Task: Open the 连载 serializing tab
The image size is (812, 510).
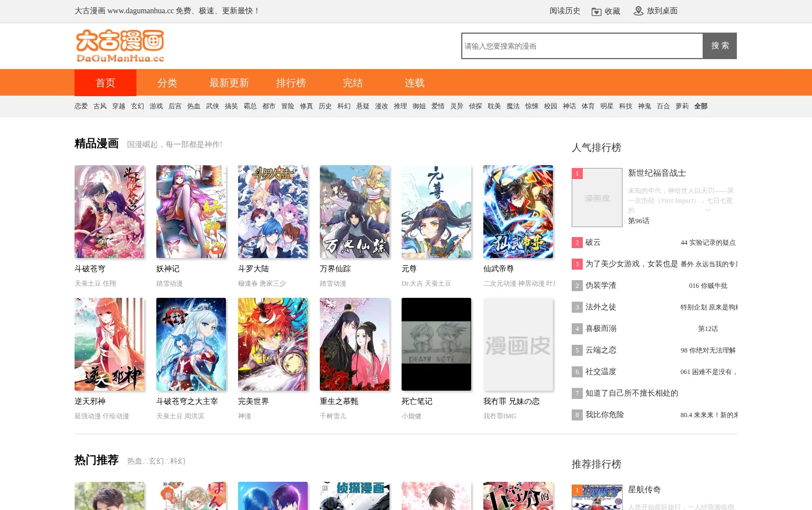Action: pos(415,83)
